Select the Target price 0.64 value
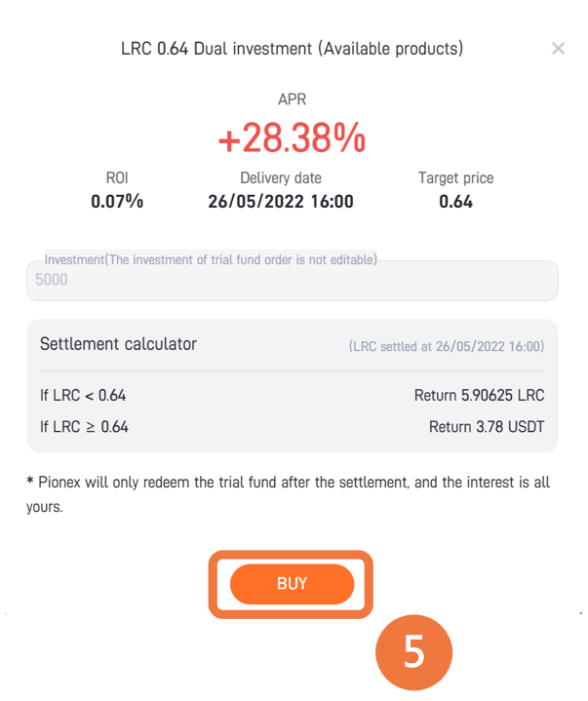The width and height of the screenshot is (588, 701). 455,202
